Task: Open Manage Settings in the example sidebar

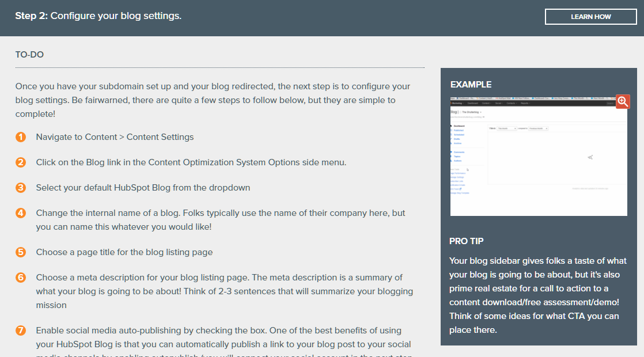Action: 457,177
